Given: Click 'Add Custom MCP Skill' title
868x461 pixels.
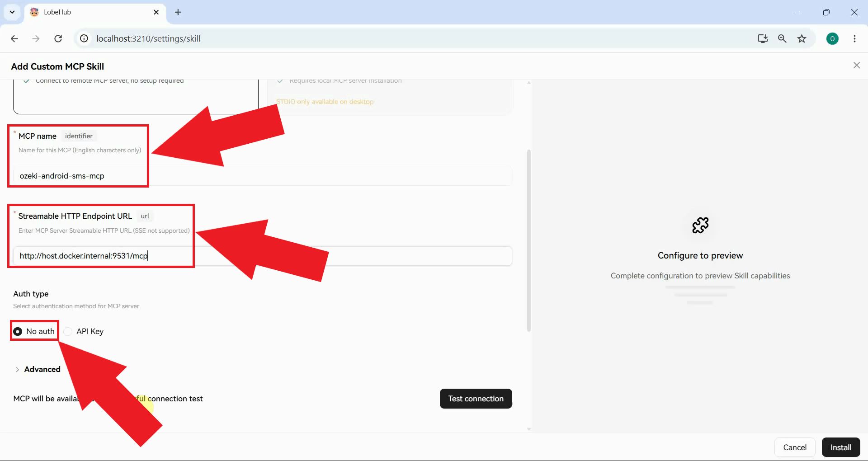Looking at the screenshot, I should point(57,66).
